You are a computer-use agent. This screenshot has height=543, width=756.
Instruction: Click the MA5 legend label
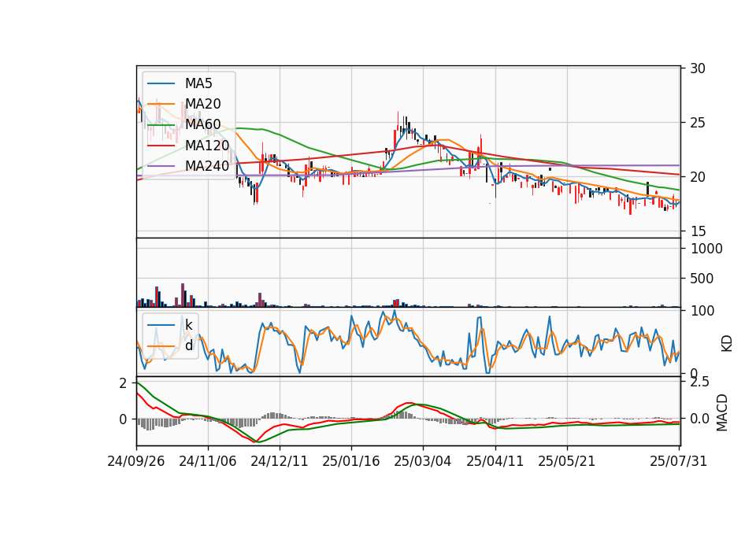(198, 83)
